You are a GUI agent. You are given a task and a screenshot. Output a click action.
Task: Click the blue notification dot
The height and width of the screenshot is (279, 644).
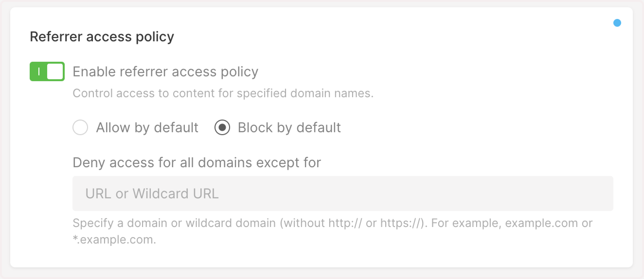pyautogui.click(x=618, y=23)
